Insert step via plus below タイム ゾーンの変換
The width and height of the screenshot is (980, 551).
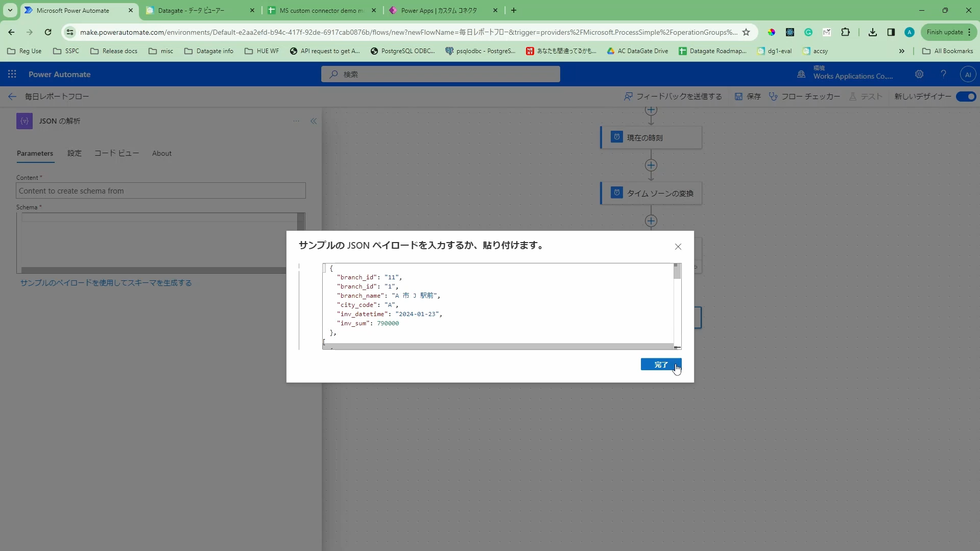[651, 221]
